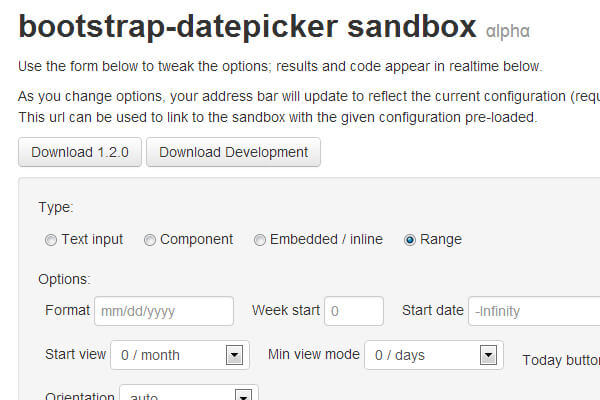Expand the Min view mode dropdown
Image resolution: width=600 pixels, height=400 pixels.
pos(432,354)
